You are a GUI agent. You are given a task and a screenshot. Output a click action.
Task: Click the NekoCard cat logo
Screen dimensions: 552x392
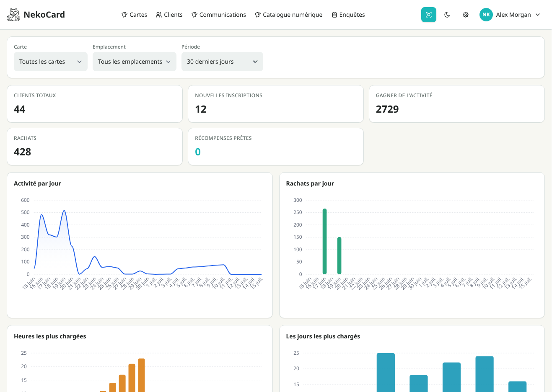click(x=13, y=15)
